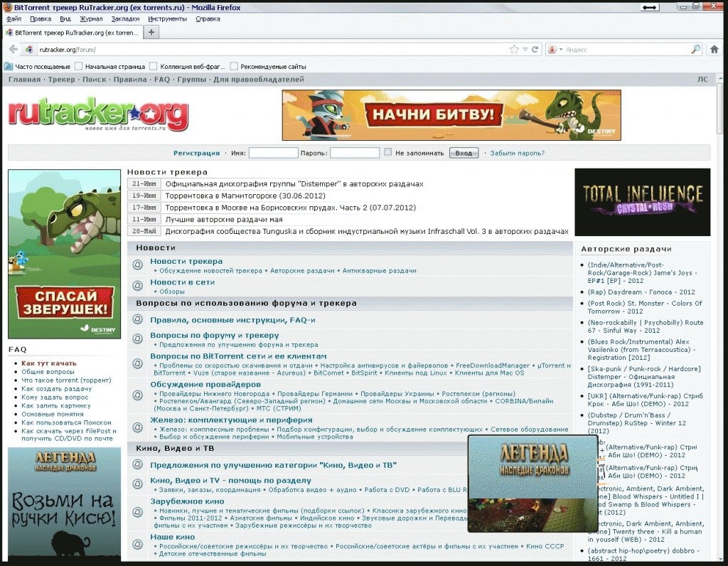728x566 pixels.
Task: Click the forum icon beside Кино, Видео и TV помощь
Action: 137,484
